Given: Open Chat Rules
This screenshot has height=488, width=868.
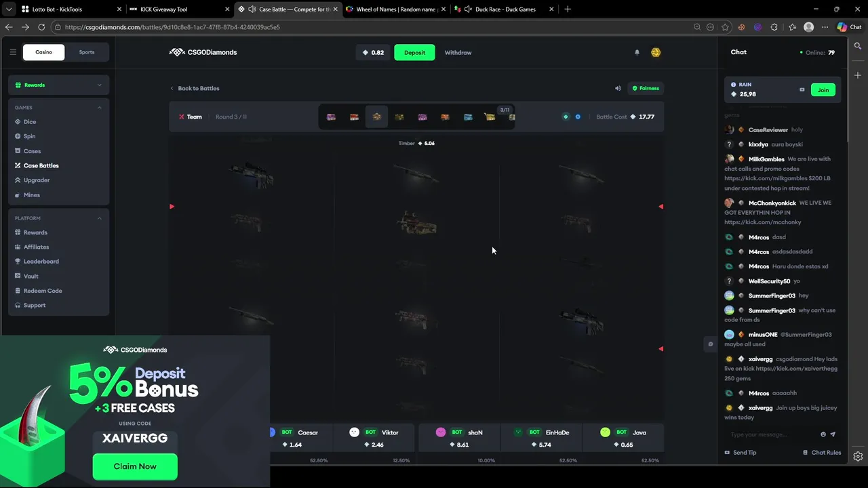Looking at the screenshot, I should pos(822,452).
